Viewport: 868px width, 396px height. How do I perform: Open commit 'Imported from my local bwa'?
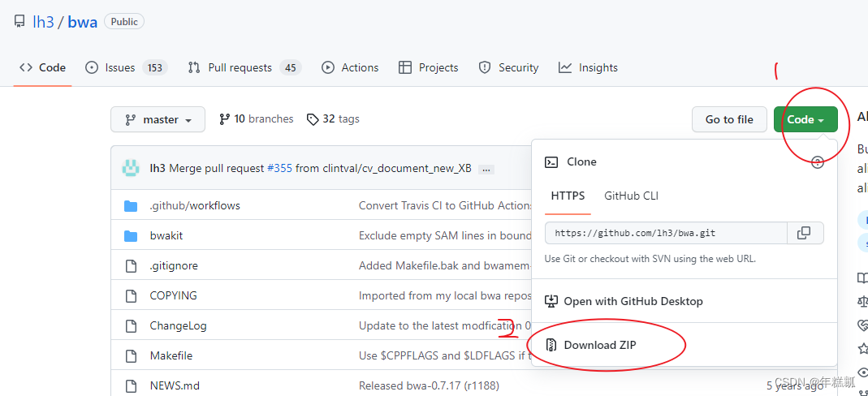coord(445,295)
